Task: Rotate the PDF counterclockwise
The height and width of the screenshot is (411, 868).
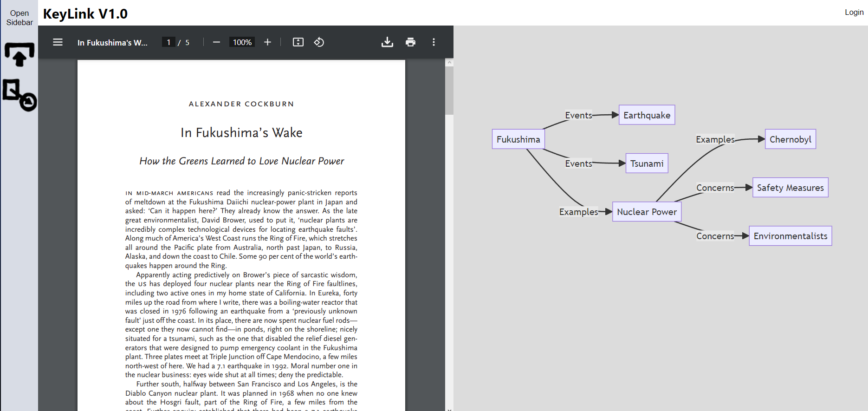Action: pyautogui.click(x=319, y=42)
